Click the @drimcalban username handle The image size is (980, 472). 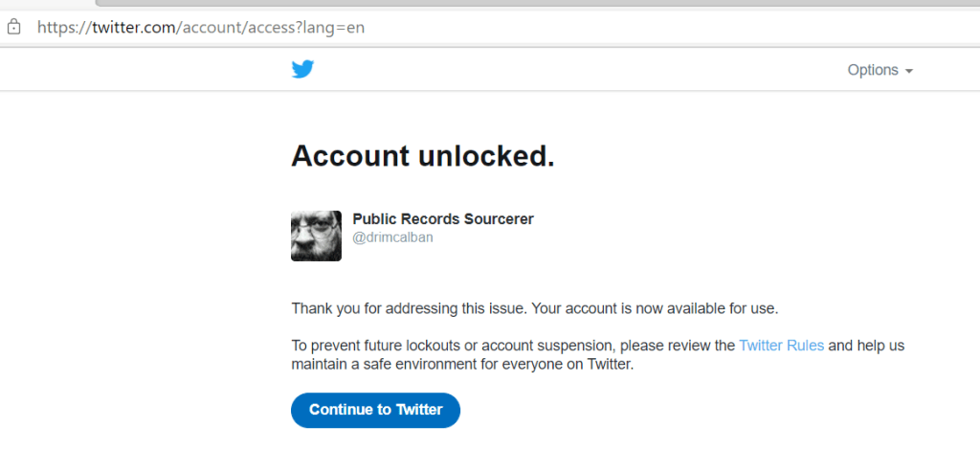(392, 237)
